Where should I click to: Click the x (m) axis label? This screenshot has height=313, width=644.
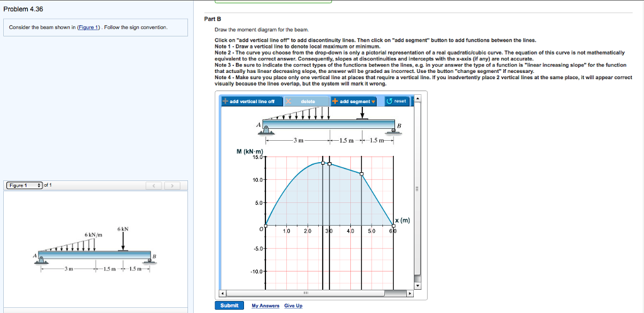[x=403, y=220]
